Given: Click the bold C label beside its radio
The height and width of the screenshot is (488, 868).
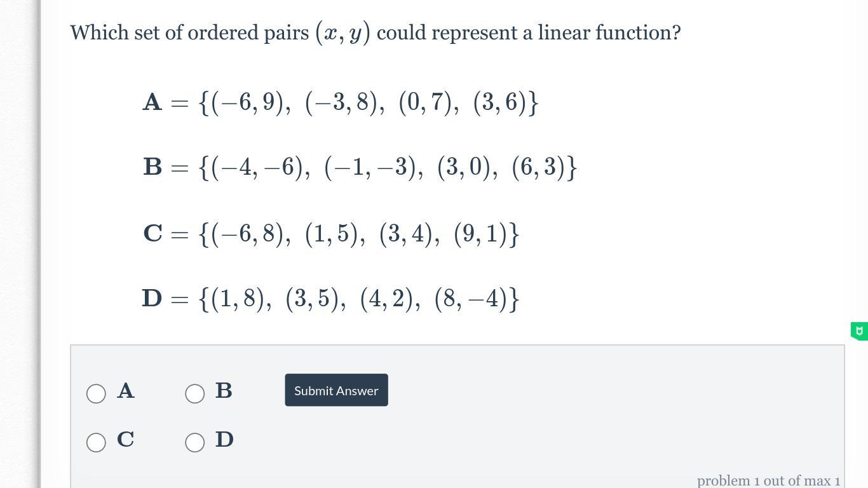Looking at the screenshot, I should click(126, 440).
